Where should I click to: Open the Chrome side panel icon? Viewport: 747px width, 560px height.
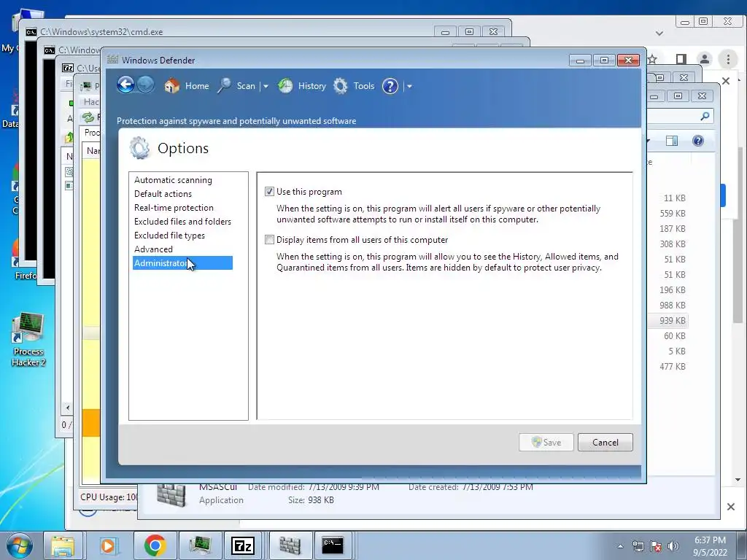(x=681, y=59)
